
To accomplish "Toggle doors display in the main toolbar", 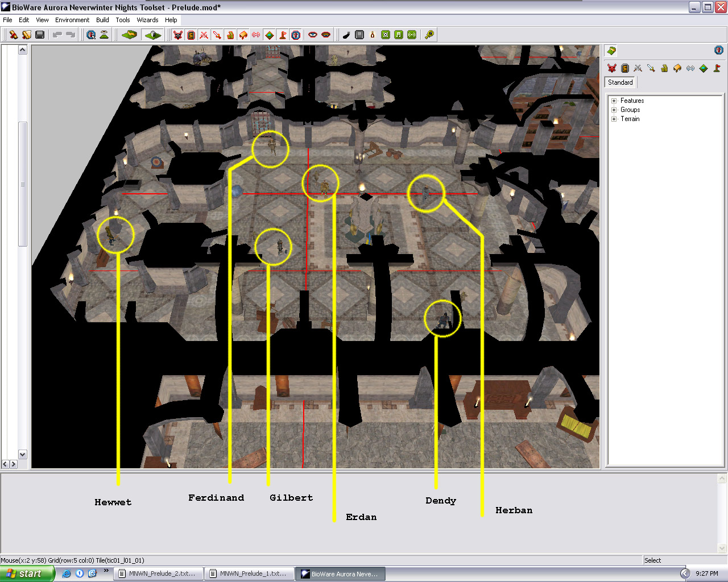I will (x=191, y=35).
